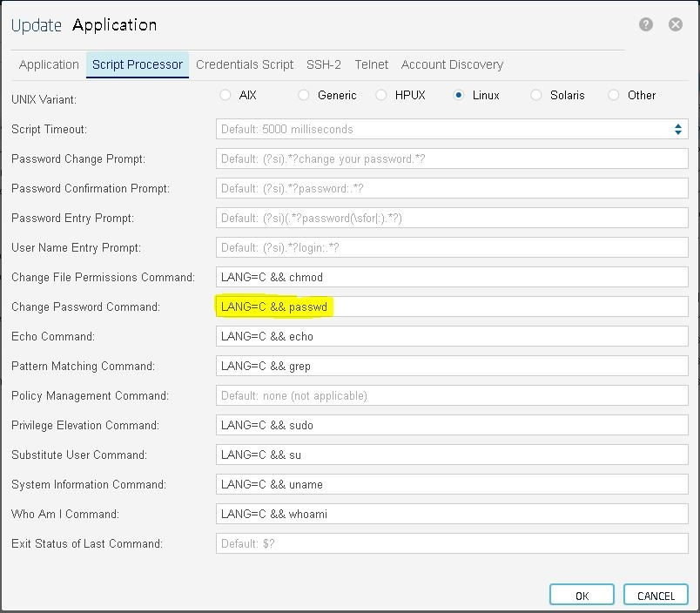Image resolution: width=700 pixels, height=613 pixels.
Task: Click the CANCEL button
Action: pyautogui.click(x=656, y=596)
